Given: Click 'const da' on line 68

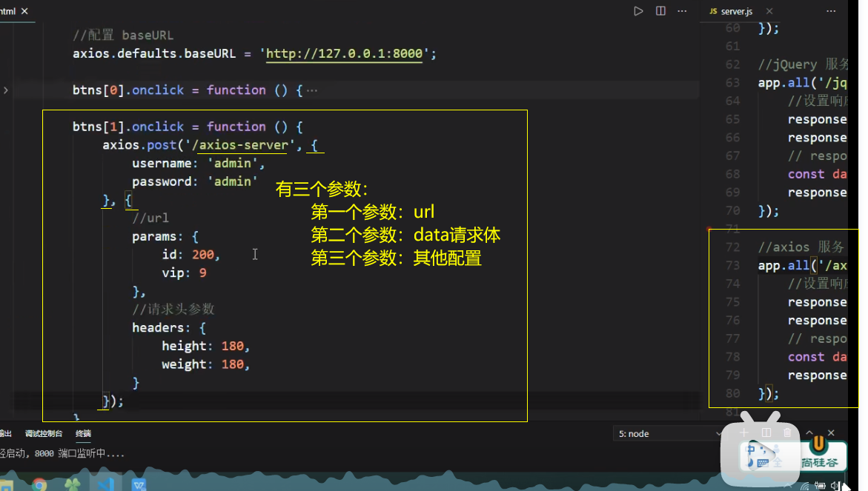Looking at the screenshot, I should click(817, 174).
